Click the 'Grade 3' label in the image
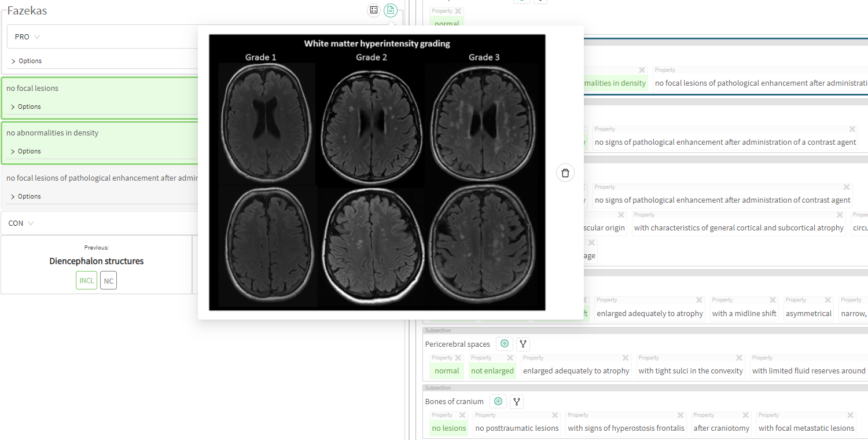This screenshot has width=868, height=440. [484, 57]
